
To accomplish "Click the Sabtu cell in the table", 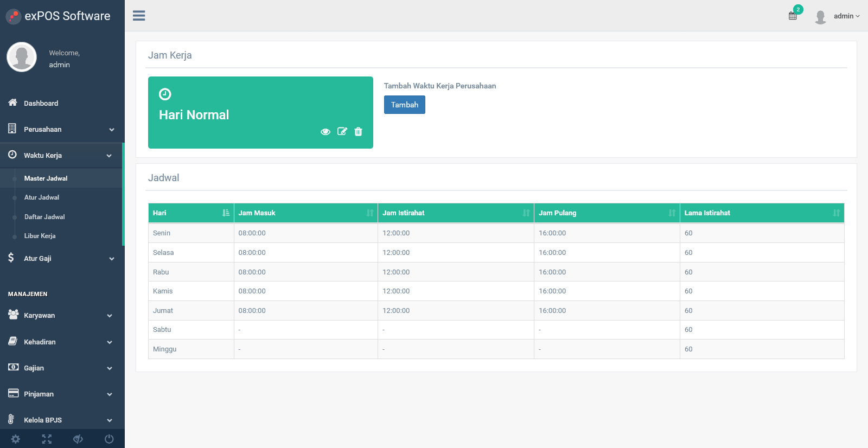I will [191, 330].
